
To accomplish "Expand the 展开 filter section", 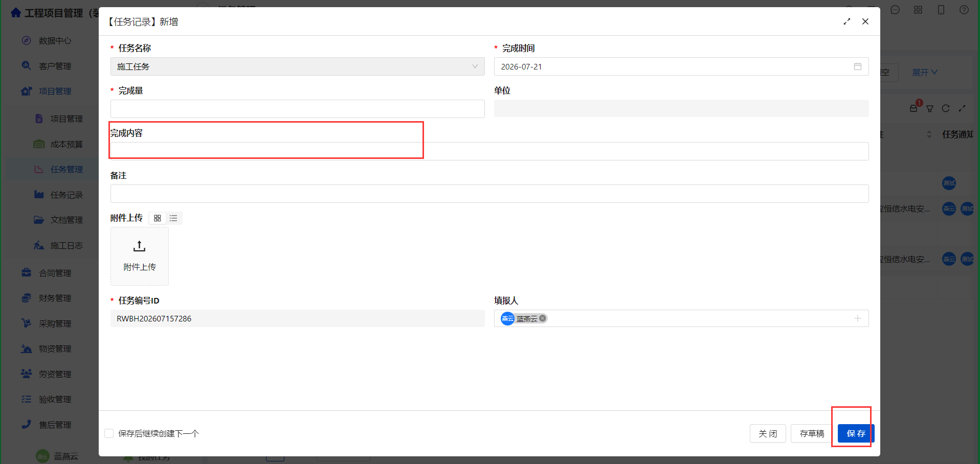I will pyautogui.click(x=924, y=73).
